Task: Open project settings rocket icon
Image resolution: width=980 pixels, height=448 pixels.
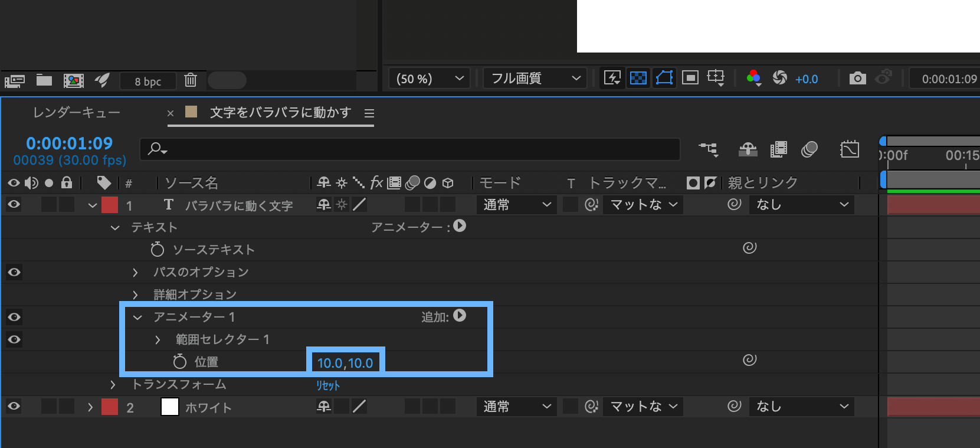Action: pyautogui.click(x=102, y=80)
